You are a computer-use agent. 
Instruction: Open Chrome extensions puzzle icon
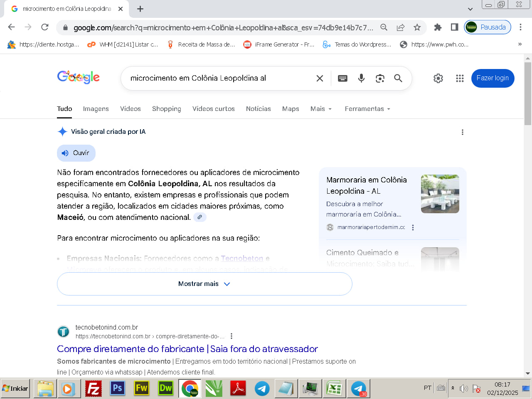[x=438, y=27]
